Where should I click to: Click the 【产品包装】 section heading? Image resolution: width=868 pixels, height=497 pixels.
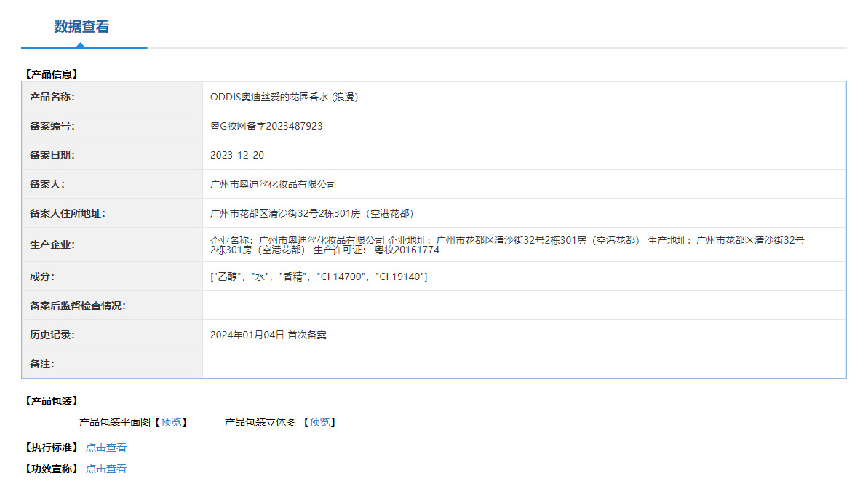click(x=51, y=401)
